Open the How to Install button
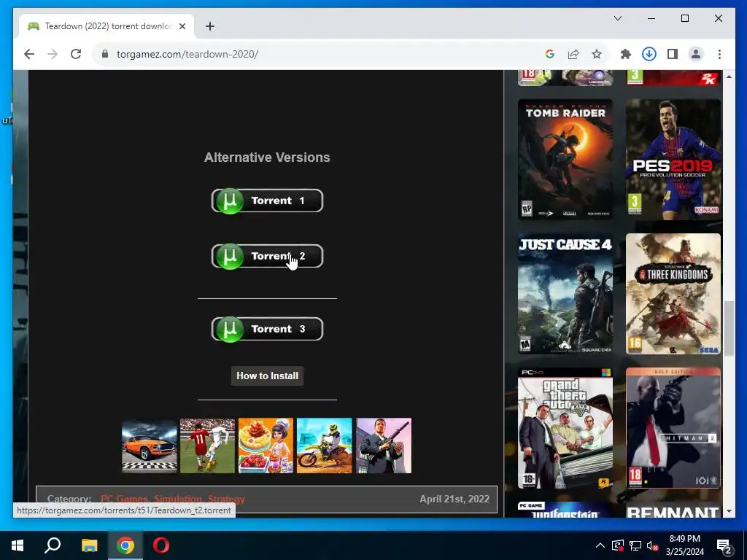This screenshot has width=747, height=560. pos(267,376)
